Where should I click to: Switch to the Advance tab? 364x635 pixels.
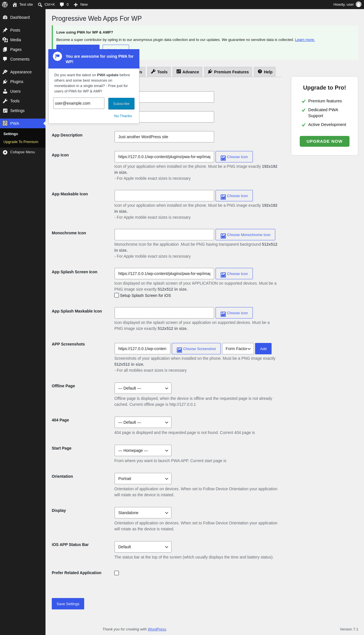tap(188, 72)
